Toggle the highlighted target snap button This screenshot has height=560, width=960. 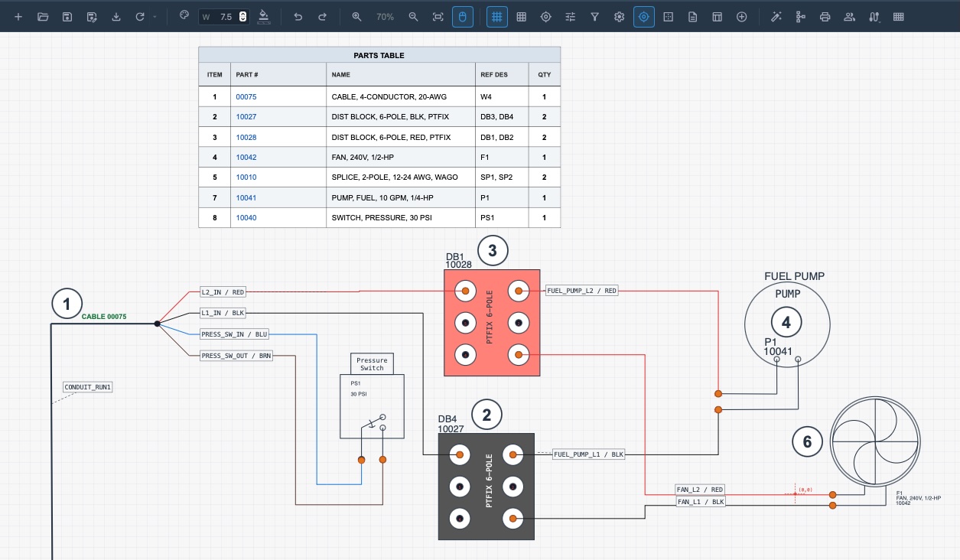tap(644, 17)
